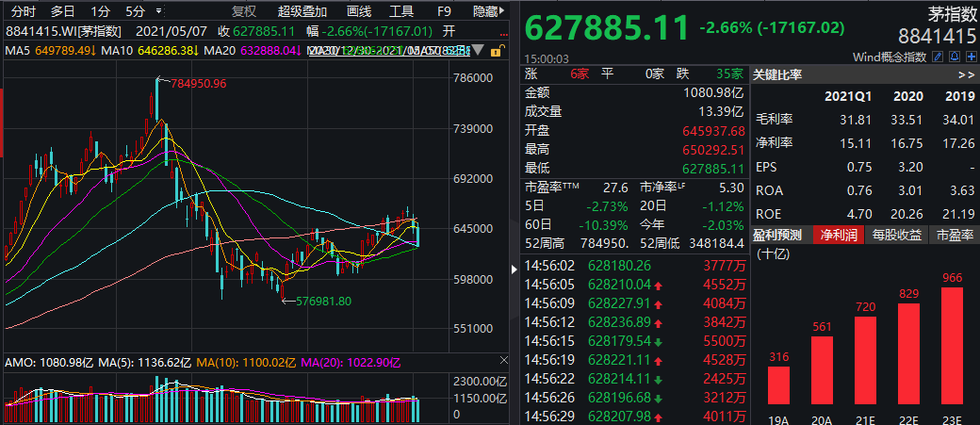Set a price alert with bell icon
The height and width of the screenshot is (425, 980).
tap(955, 57)
